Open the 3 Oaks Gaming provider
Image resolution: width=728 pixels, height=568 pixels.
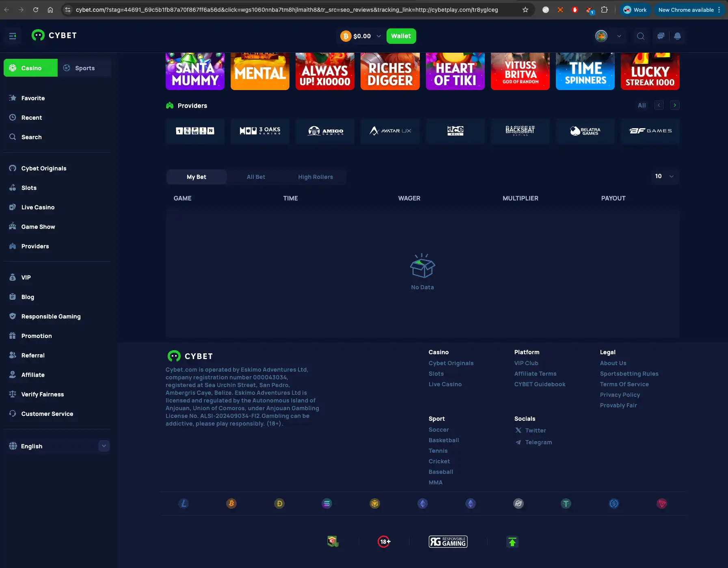(x=260, y=131)
